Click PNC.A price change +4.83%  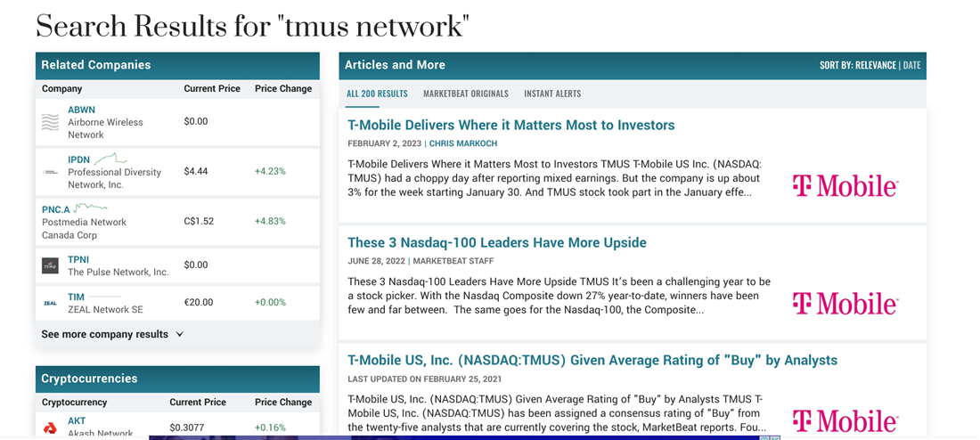pyautogui.click(x=270, y=221)
